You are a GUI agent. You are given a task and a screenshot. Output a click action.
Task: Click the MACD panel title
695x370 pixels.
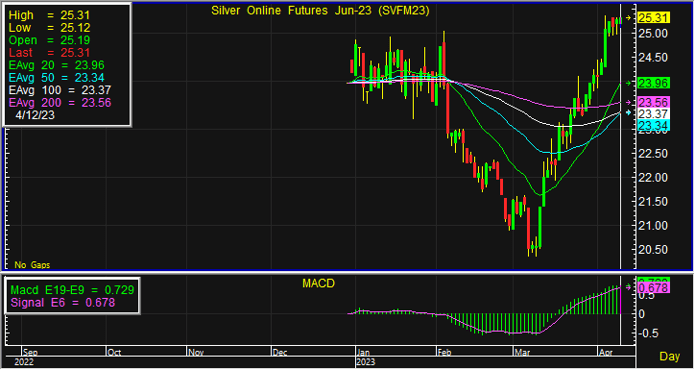(x=318, y=284)
